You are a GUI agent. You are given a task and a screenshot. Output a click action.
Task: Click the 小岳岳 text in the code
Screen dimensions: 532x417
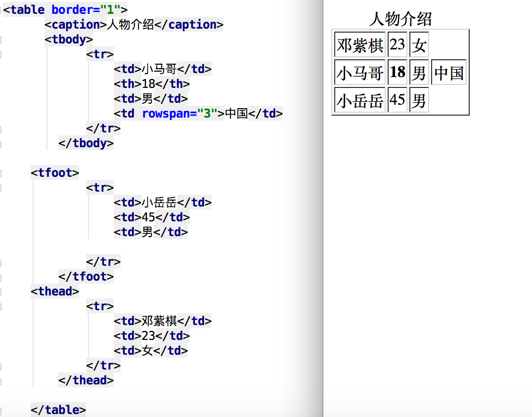tap(159, 203)
